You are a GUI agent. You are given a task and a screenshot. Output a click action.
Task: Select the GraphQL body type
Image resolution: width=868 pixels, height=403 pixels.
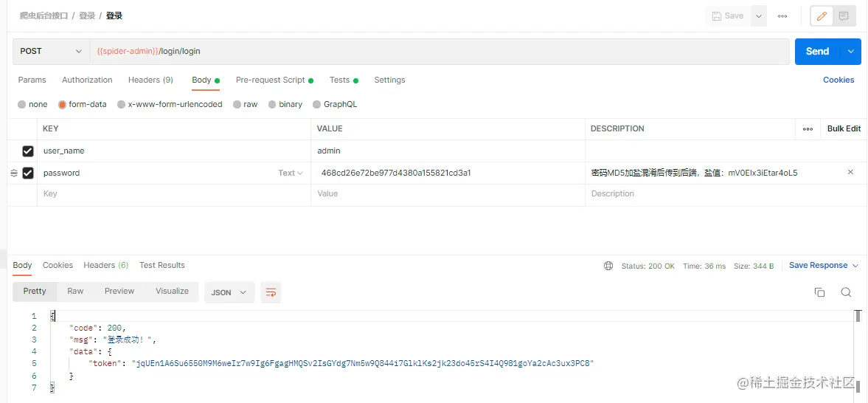(x=335, y=104)
